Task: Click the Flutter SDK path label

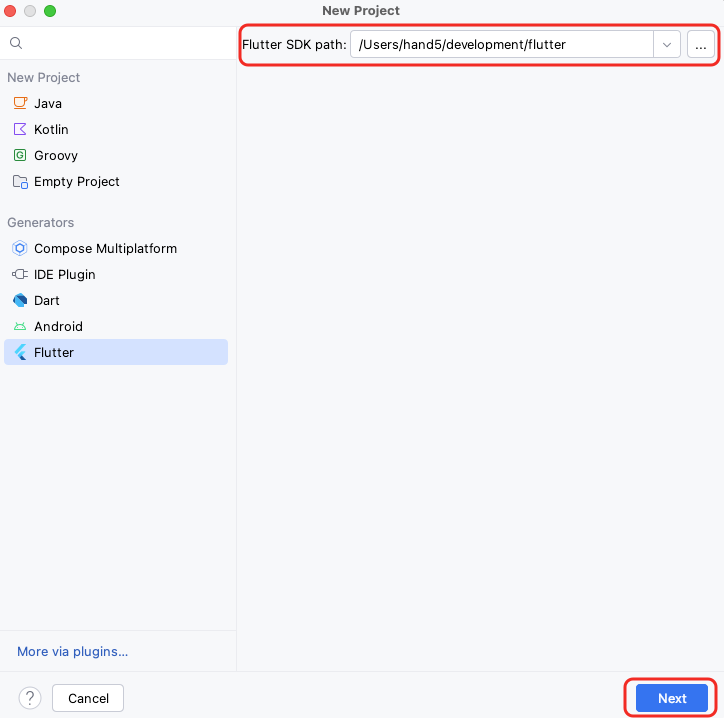Action: pos(294,45)
